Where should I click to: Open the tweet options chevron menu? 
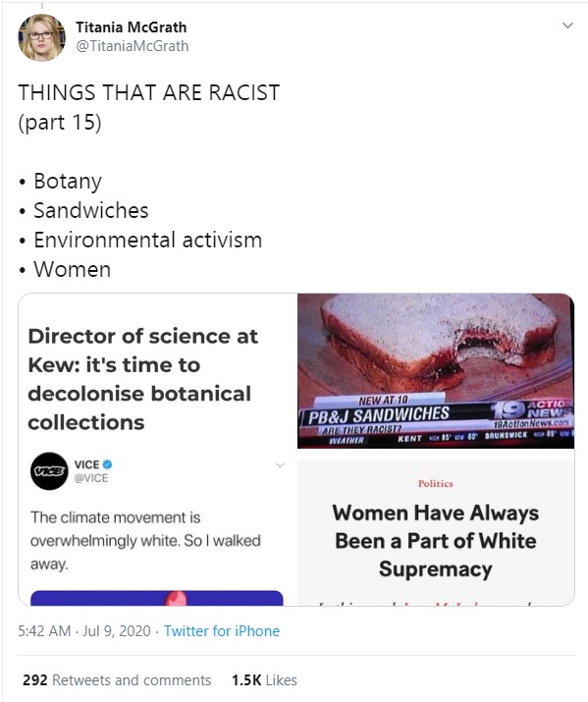pos(567,26)
